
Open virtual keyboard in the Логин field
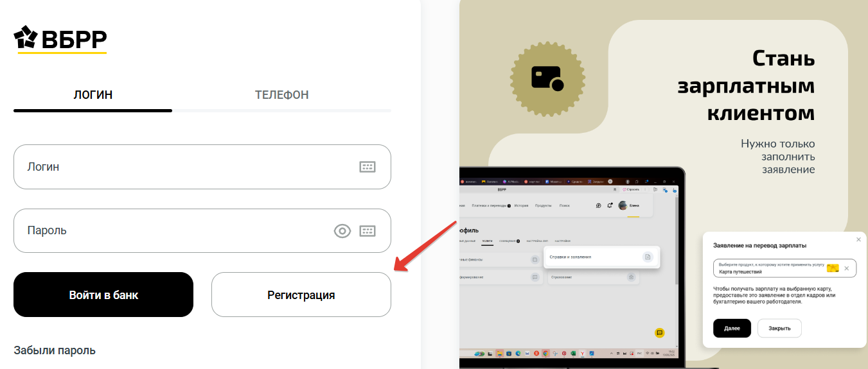coord(367,167)
